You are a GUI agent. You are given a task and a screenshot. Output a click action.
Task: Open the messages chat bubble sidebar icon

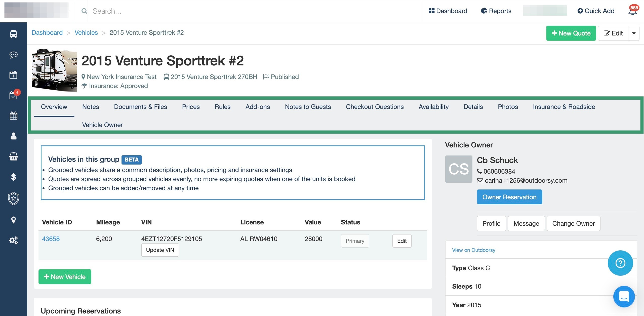[14, 55]
